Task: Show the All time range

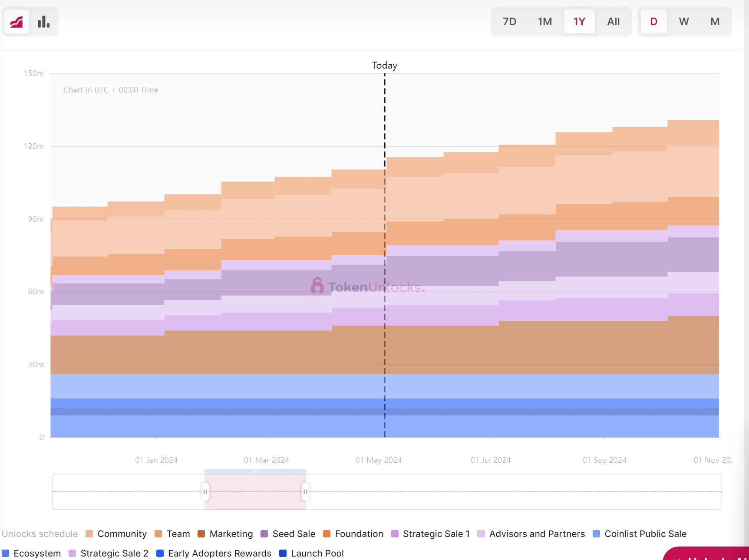Action: 613,22
